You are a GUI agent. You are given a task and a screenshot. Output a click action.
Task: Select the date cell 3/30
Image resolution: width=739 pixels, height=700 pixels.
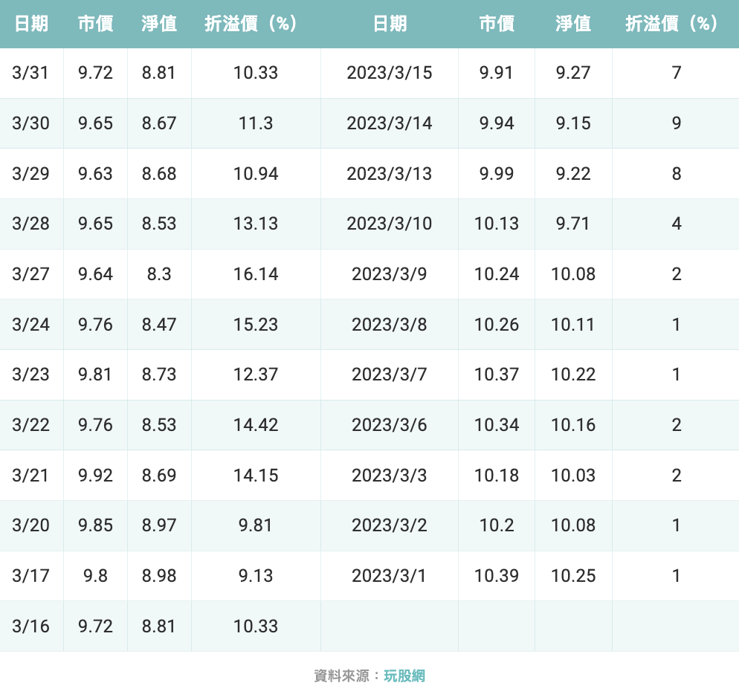[30, 123]
